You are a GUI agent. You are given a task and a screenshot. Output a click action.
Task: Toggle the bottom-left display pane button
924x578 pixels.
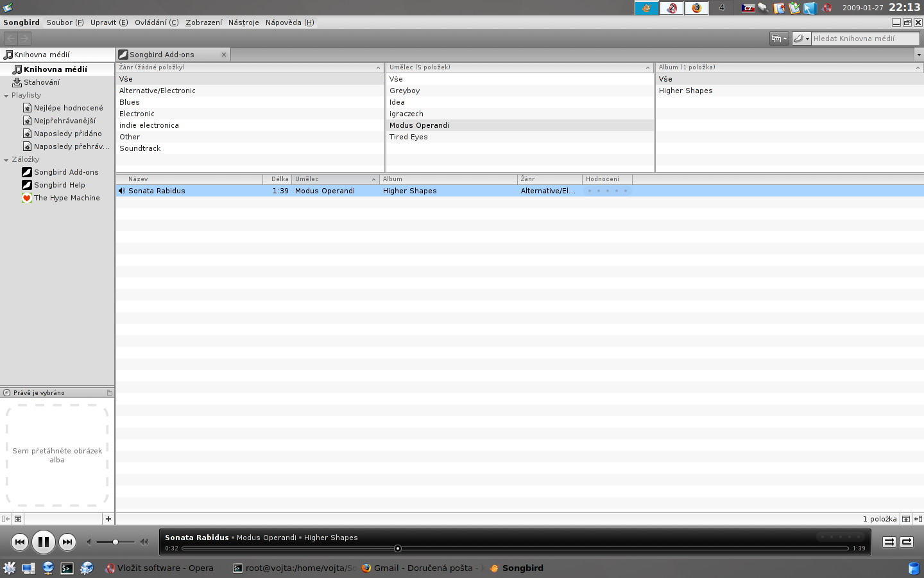coord(18,519)
